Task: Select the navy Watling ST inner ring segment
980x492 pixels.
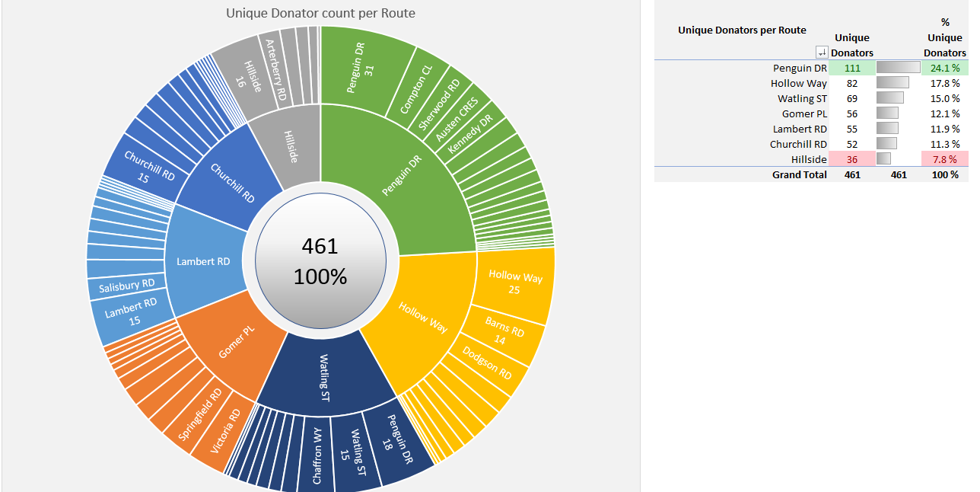Action: click(324, 377)
